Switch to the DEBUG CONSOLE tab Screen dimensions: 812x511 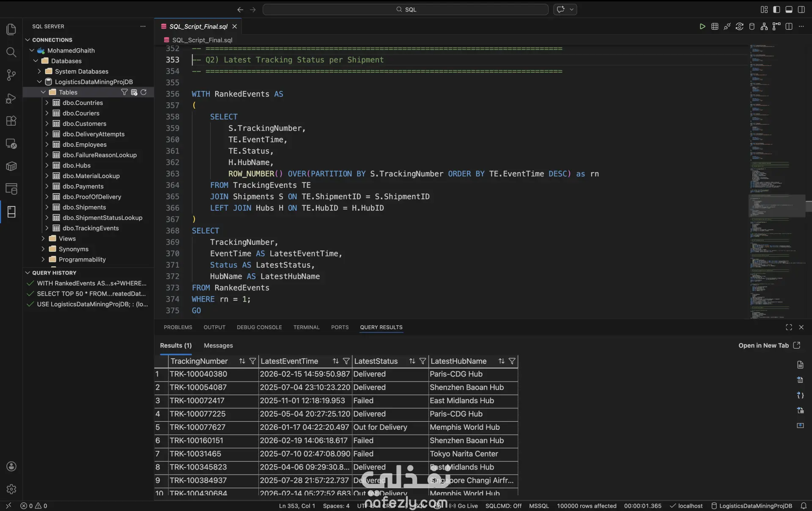259,327
